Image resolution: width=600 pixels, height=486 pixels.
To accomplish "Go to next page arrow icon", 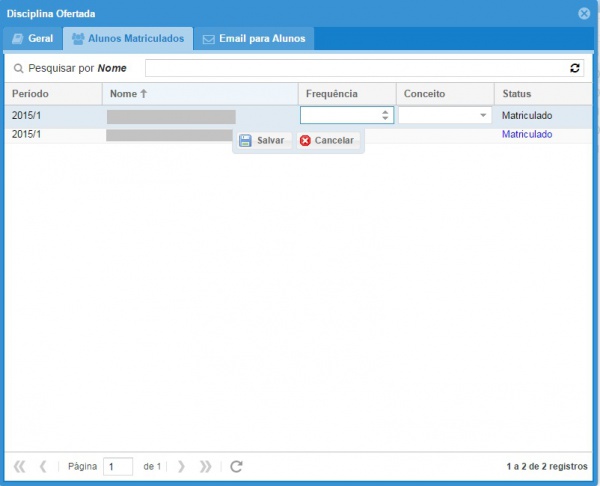I will (x=181, y=466).
